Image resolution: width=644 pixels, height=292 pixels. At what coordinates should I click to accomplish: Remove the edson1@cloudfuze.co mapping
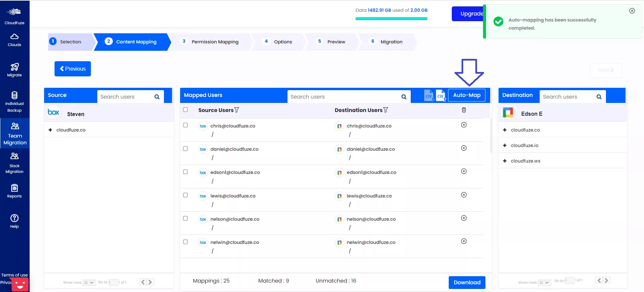[x=464, y=171]
